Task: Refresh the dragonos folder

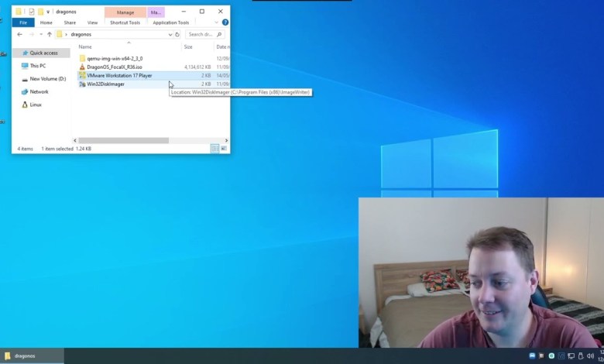Action: pos(177,34)
